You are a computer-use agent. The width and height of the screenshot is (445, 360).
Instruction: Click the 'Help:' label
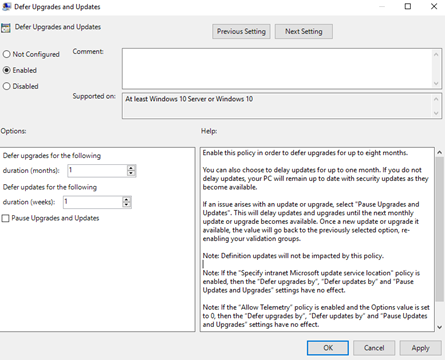click(x=209, y=131)
